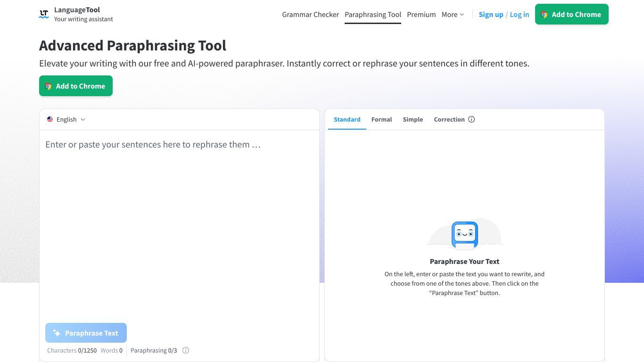Screen dimensions: 644x362
Task: Click the Words 0 counter
Action: (111, 350)
